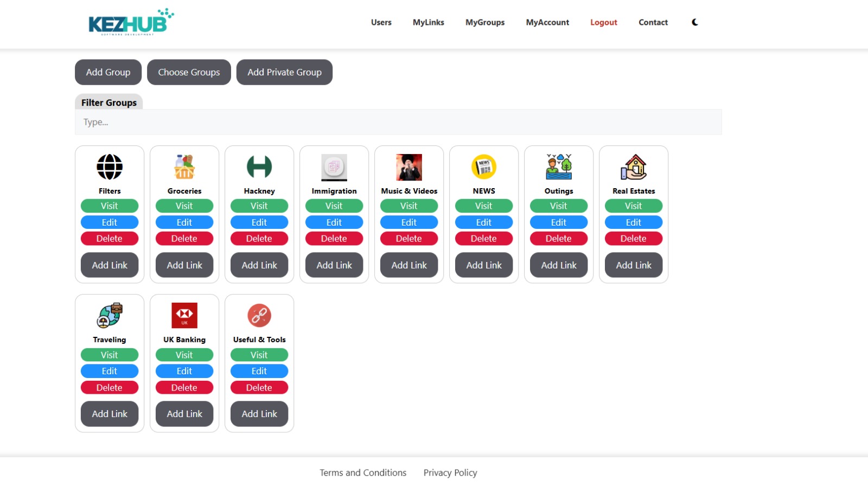This screenshot has height=486, width=868.
Task: Add a link to the Traveling group
Action: click(110, 414)
